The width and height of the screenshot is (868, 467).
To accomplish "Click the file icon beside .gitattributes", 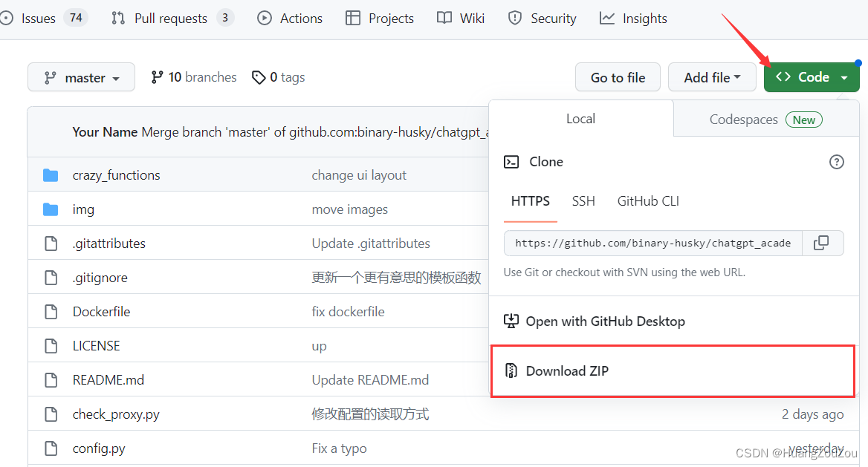I will tap(51, 244).
